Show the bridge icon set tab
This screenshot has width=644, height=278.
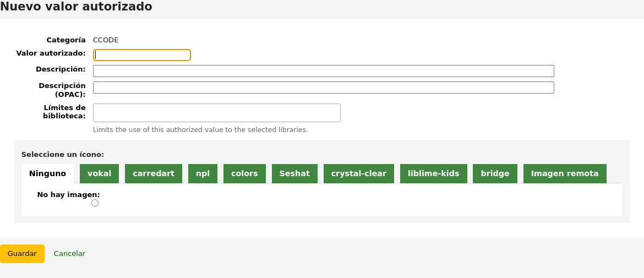[x=495, y=173]
